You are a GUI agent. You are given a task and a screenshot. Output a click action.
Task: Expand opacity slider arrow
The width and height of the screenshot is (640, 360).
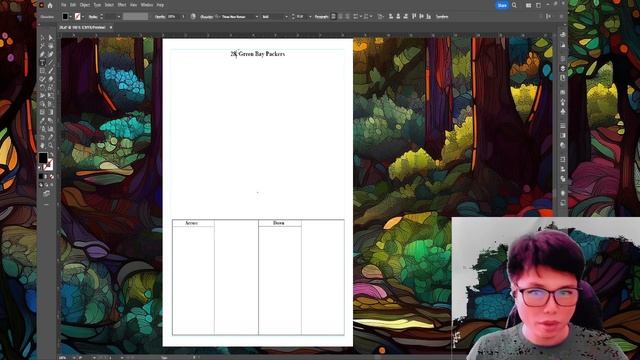pos(183,17)
